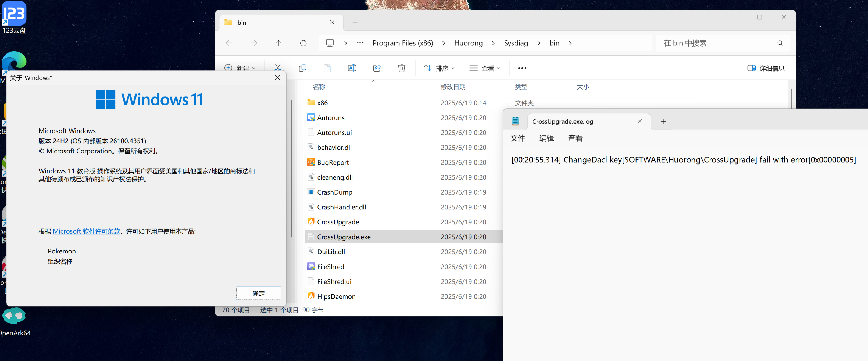
Task: Click Program Files (x86) breadcrumb
Action: (x=403, y=43)
